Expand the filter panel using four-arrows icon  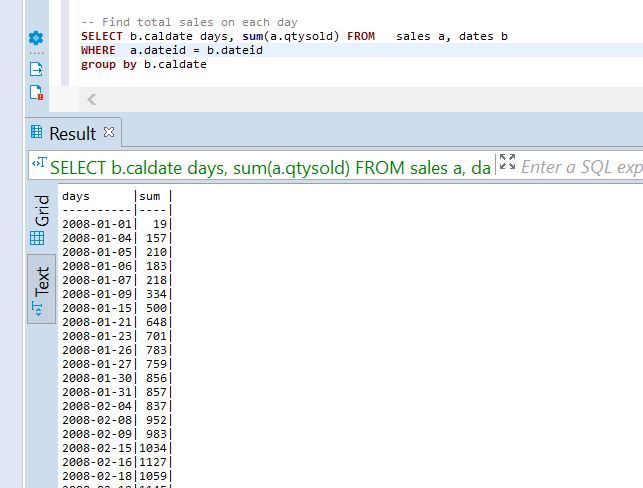click(507, 165)
